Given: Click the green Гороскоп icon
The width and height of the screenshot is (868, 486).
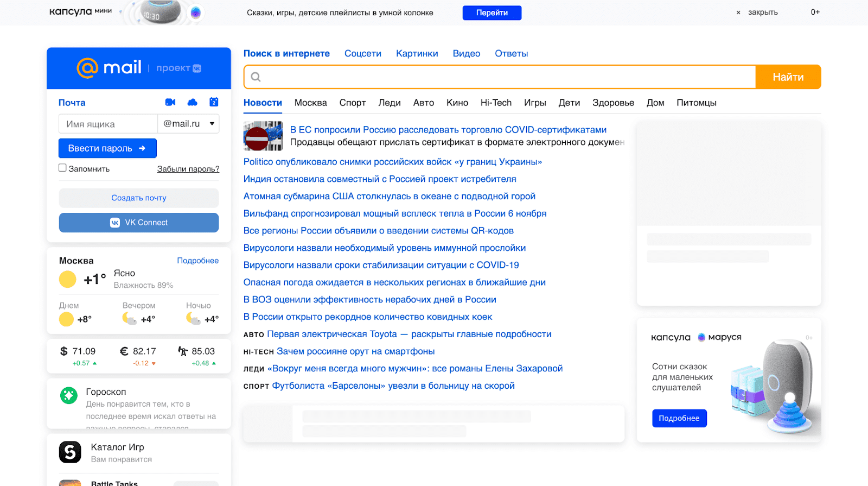Looking at the screenshot, I should 69,395.
